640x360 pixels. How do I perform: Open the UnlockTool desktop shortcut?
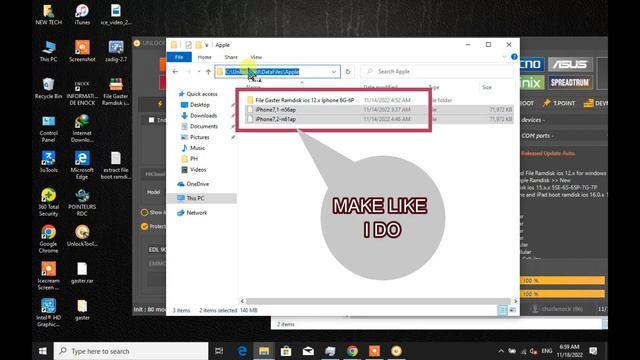coord(82,236)
